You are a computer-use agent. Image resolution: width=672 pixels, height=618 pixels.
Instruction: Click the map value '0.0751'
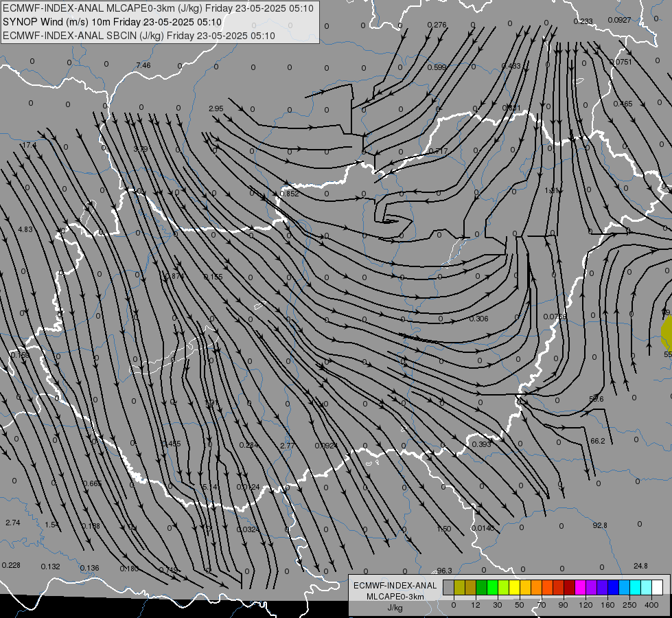click(621, 62)
